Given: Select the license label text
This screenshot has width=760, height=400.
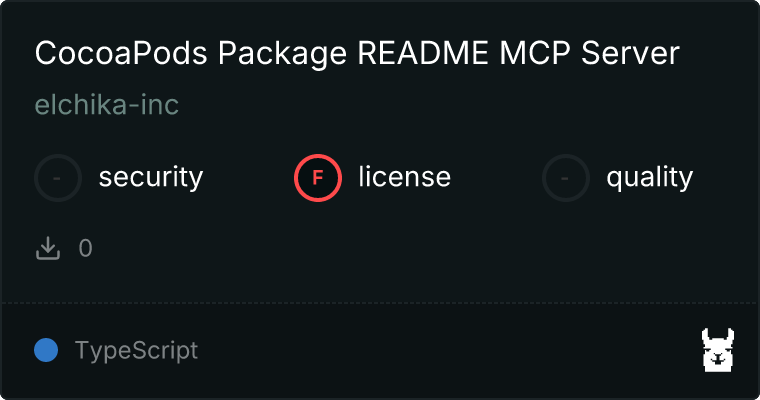Looking at the screenshot, I should (405, 176).
